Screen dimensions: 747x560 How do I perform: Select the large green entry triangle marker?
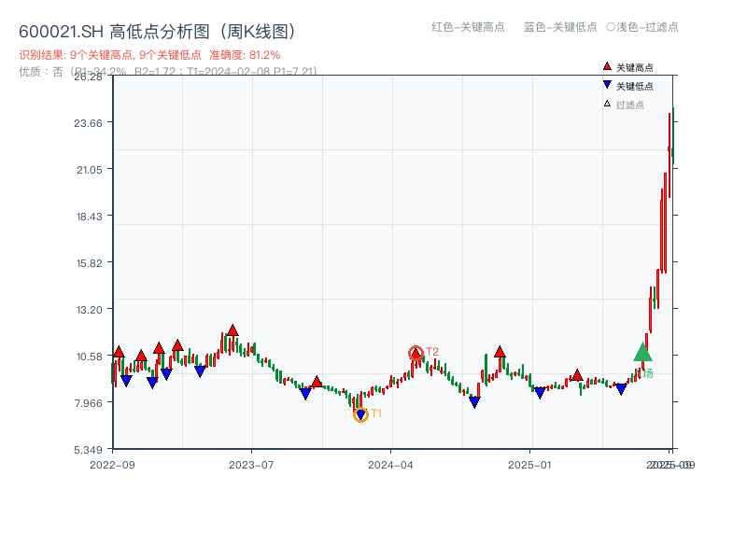pyautogui.click(x=642, y=352)
